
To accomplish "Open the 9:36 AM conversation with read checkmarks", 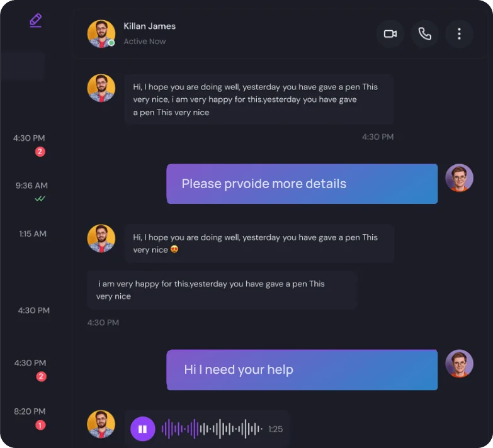I will 31,186.
